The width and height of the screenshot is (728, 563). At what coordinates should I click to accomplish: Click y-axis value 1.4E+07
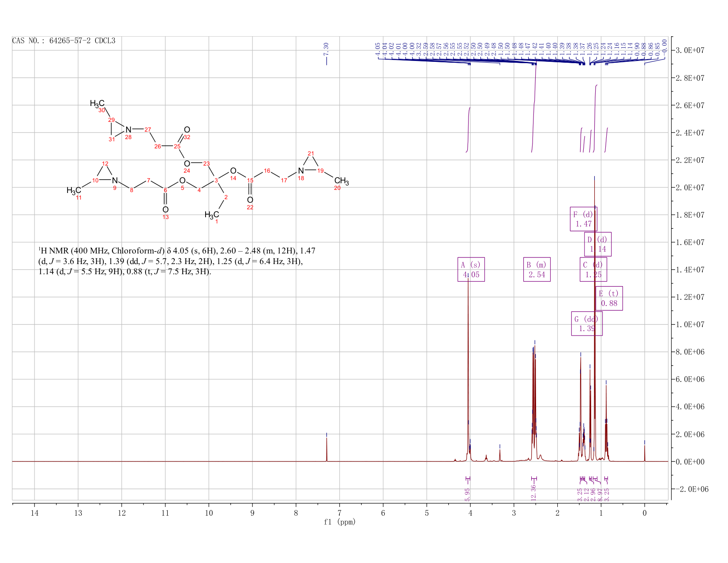coord(690,270)
